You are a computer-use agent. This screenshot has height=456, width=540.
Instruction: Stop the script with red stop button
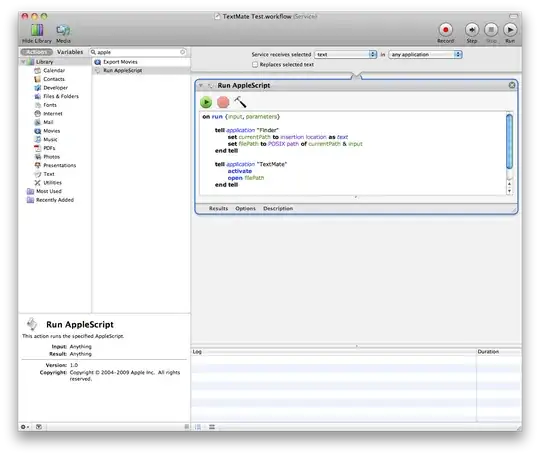point(223,102)
